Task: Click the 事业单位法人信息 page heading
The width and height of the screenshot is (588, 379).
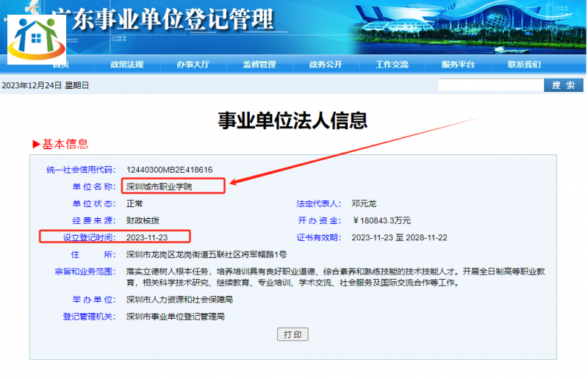Action: (293, 120)
